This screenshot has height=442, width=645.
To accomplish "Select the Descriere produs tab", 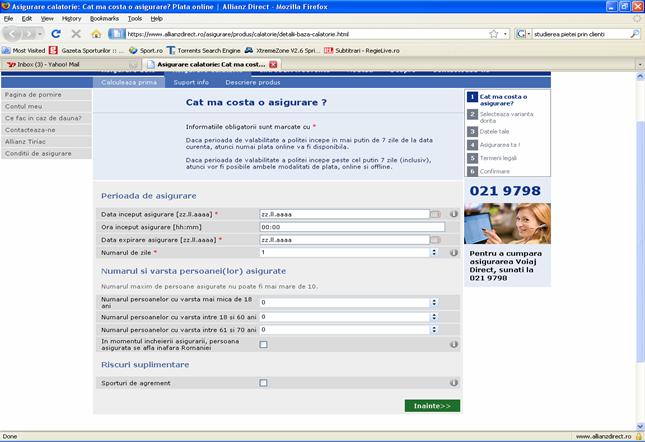I will pyautogui.click(x=253, y=82).
